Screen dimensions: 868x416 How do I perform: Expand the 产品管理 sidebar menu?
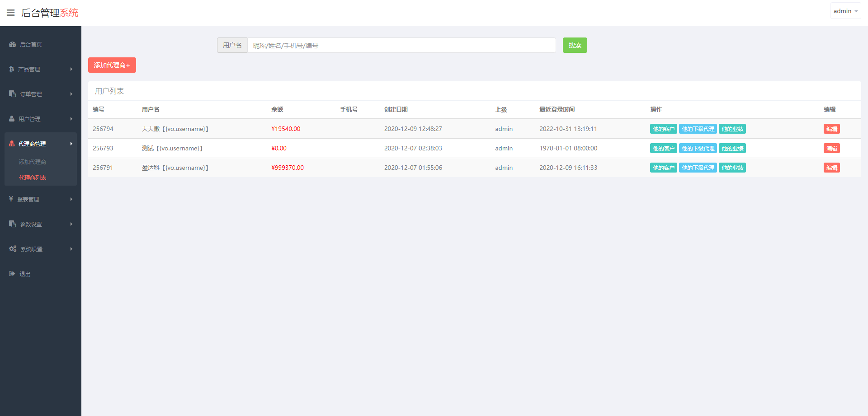[71, 69]
